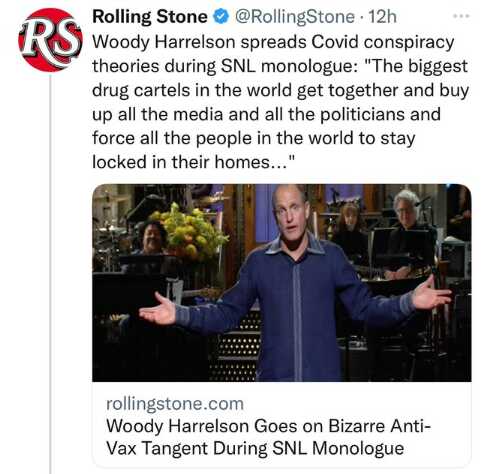Open the SNL monologue preview image
486x474 pixels.
click(282, 283)
